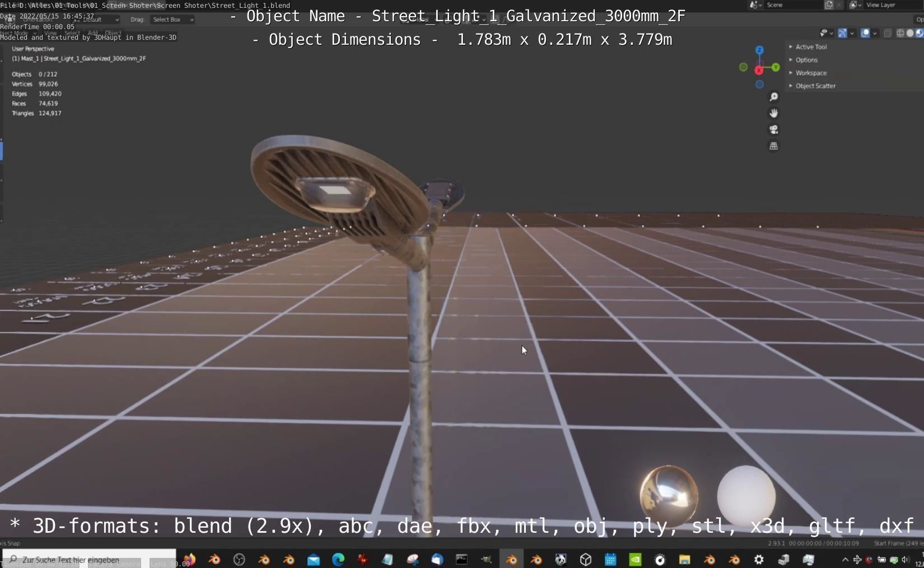Toggle the camera view icon
Image resolution: width=924 pixels, height=568 pixels.
click(773, 130)
